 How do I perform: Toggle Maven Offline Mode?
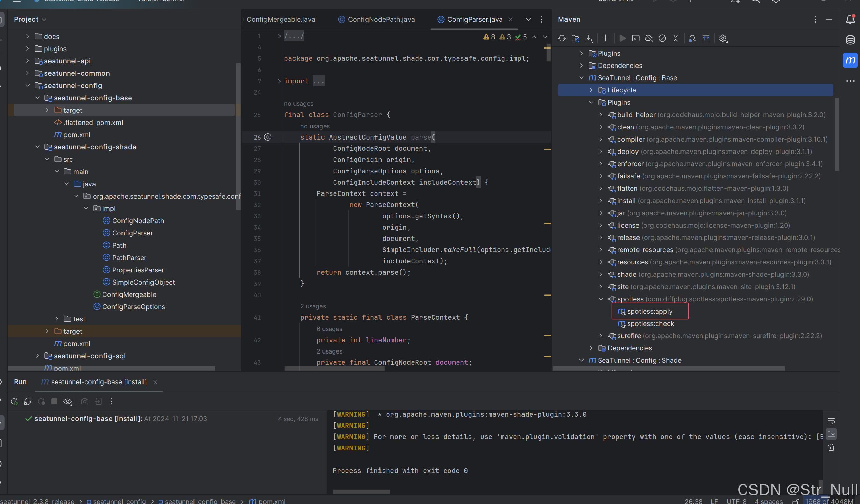(x=649, y=38)
